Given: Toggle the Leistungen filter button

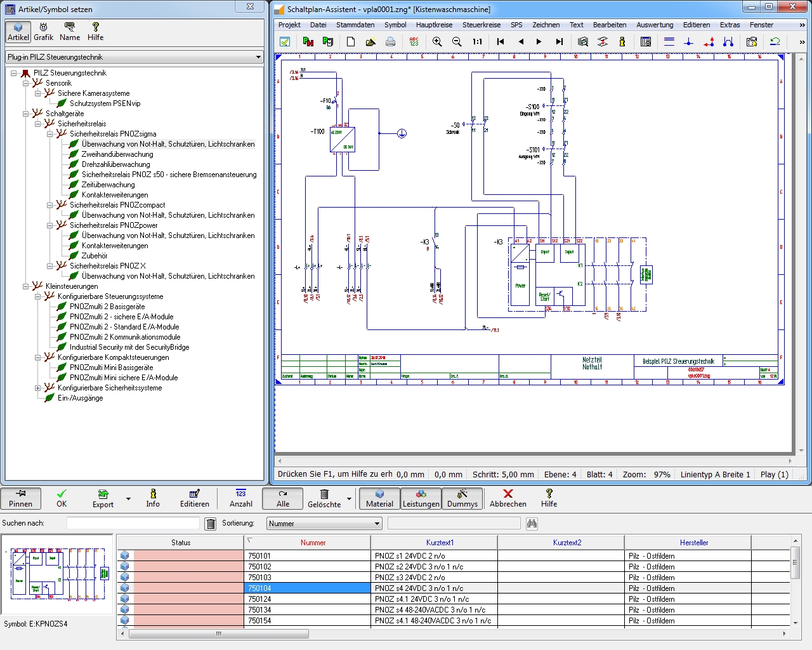Looking at the screenshot, I should click(x=421, y=498).
